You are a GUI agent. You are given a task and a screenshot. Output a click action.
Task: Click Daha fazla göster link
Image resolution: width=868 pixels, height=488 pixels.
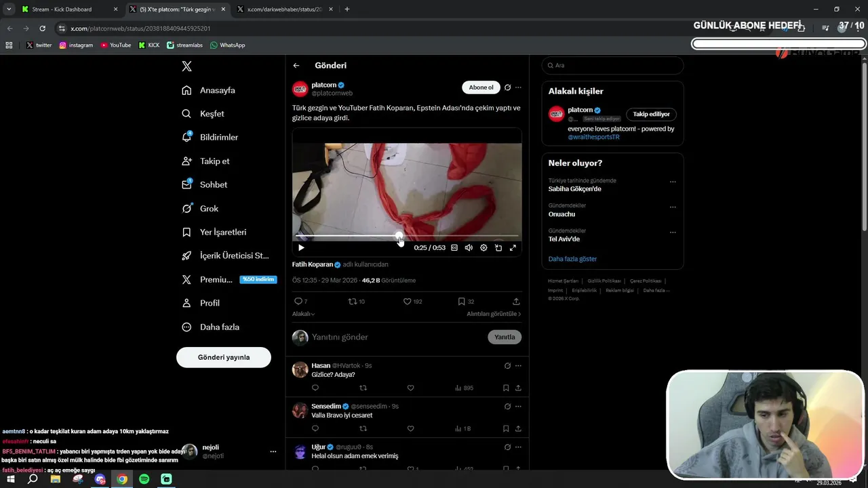click(x=572, y=259)
